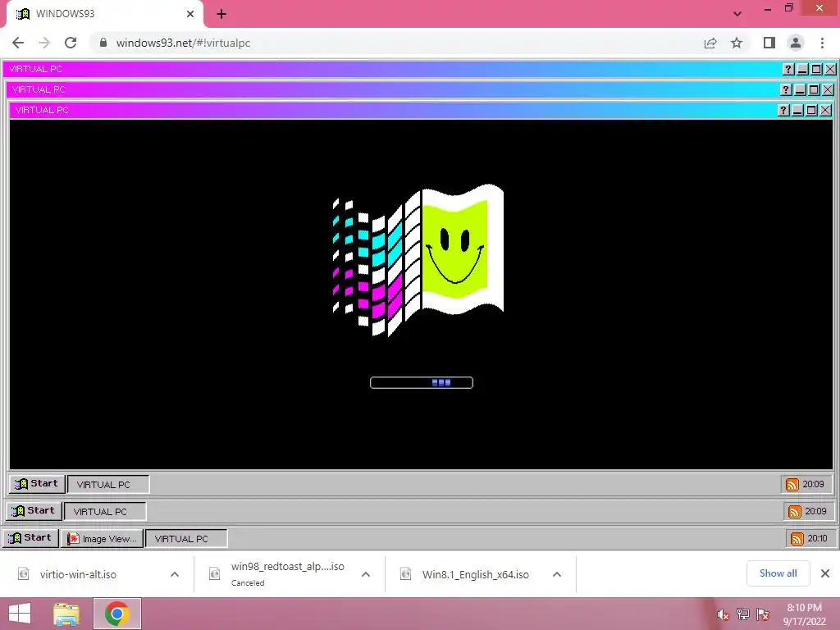Select Image Viewer taskbar item
The width and height of the screenshot is (840, 630).
(x=102, y=538)
